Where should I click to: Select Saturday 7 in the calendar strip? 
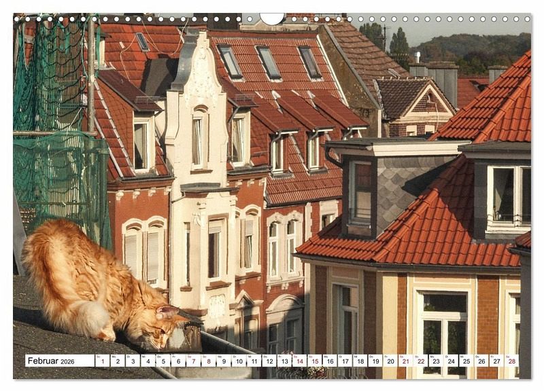[193, 361]
